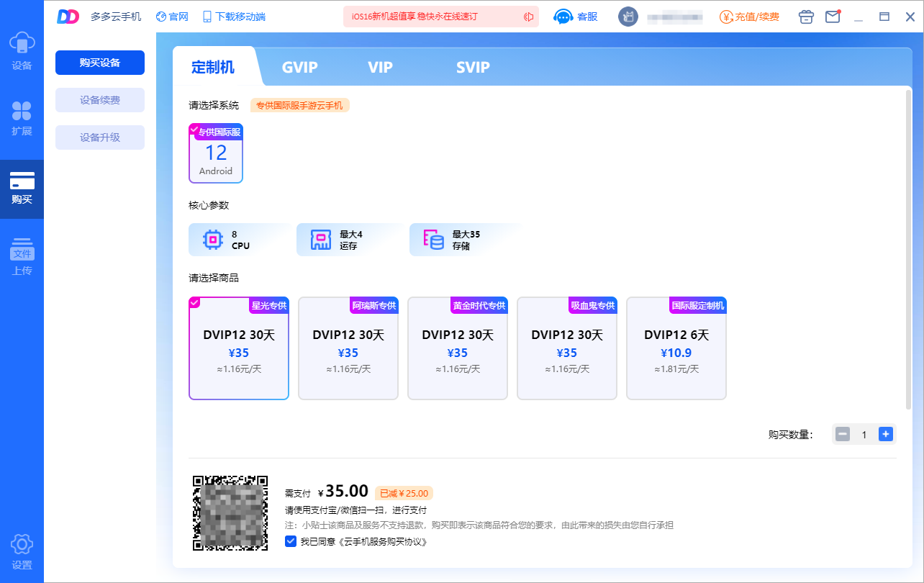Click the vertical scrollbar of product panel
Screen dimensions: 924x583
pyautogui.click(x=909, y=248)
